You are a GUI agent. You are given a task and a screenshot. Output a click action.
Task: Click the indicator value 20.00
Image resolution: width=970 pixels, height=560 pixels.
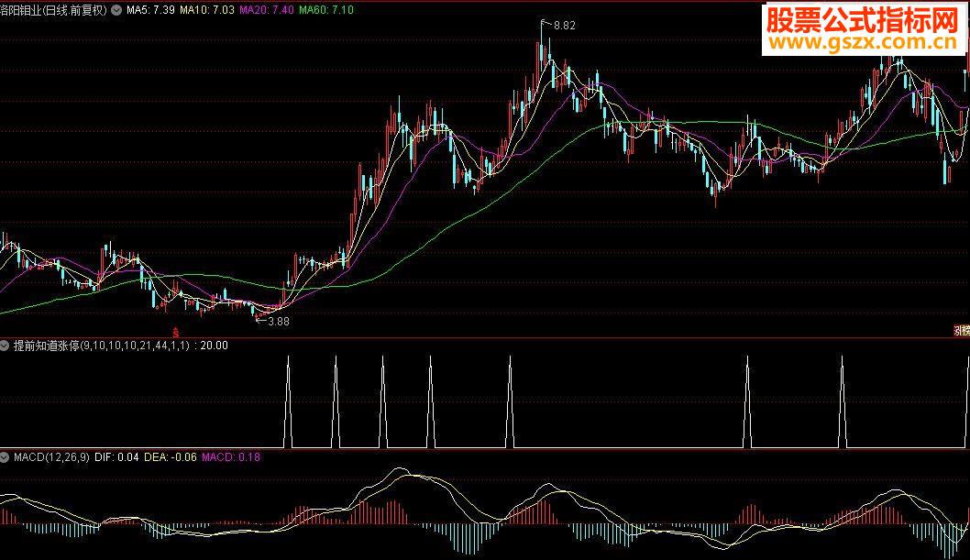pos(214,346)
